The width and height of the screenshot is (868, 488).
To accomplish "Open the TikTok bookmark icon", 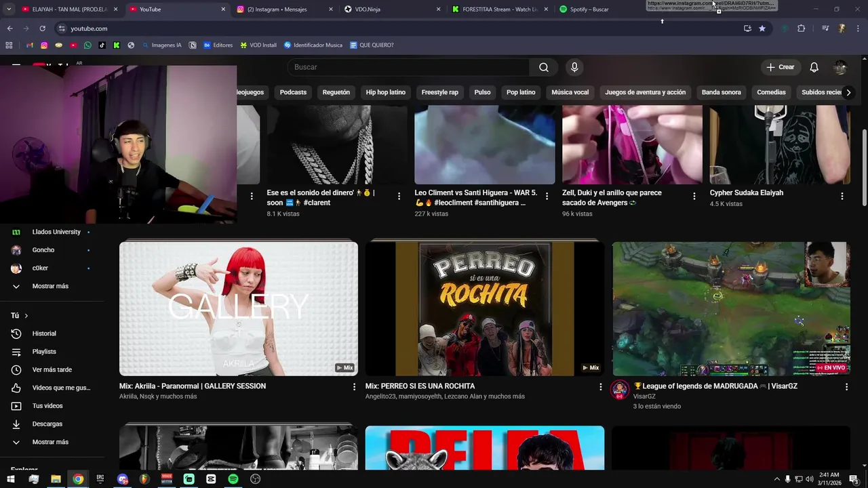I will 102,45.
